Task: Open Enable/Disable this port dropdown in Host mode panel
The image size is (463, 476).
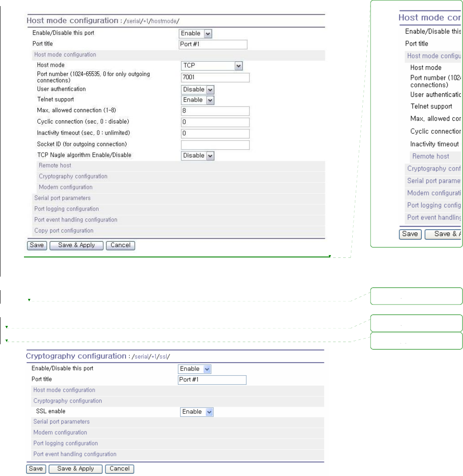Action: [195, 34]
